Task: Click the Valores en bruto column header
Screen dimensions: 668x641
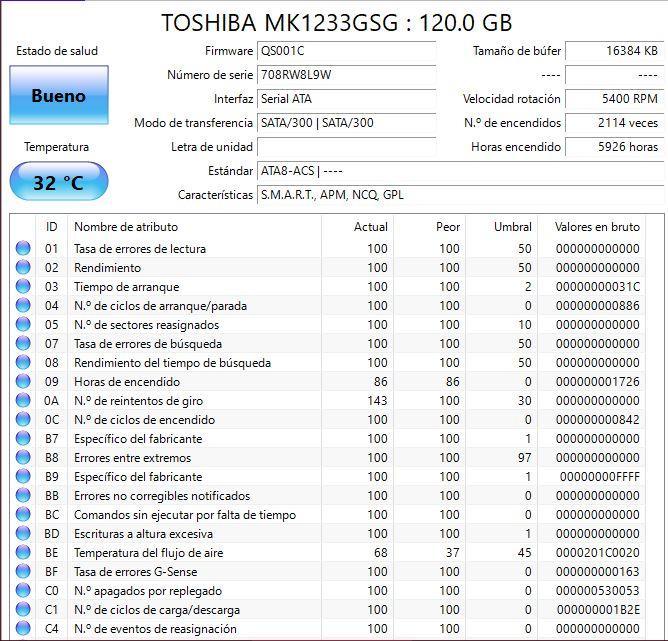Action: coord(597,227)
